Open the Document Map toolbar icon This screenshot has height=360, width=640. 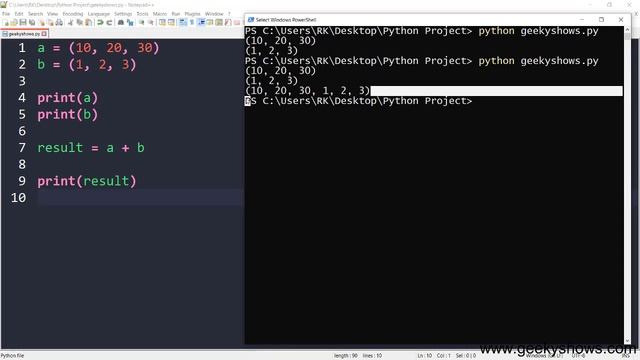219,22
